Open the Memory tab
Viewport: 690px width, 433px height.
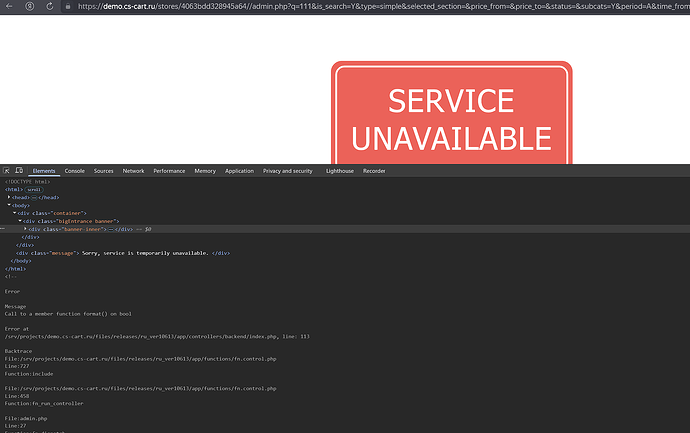point(205,171)
